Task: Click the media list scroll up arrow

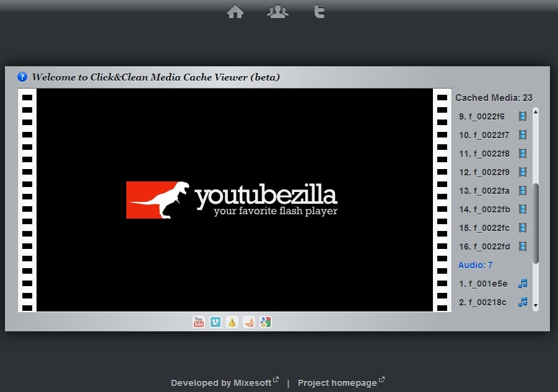Action: pyautogui.click(x=536, y=111)
